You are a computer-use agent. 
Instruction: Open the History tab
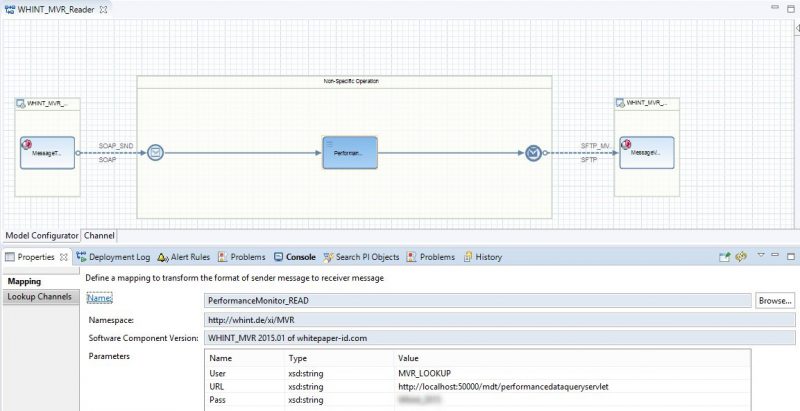[x=482, y=257]
